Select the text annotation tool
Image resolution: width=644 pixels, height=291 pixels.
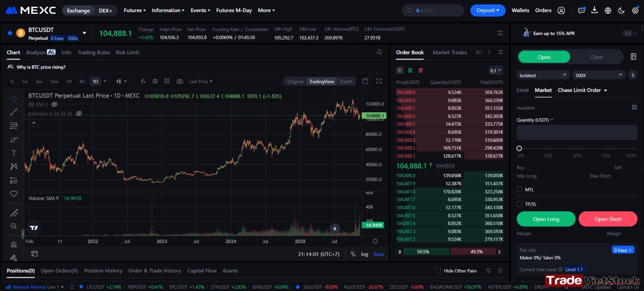point(14,153)
